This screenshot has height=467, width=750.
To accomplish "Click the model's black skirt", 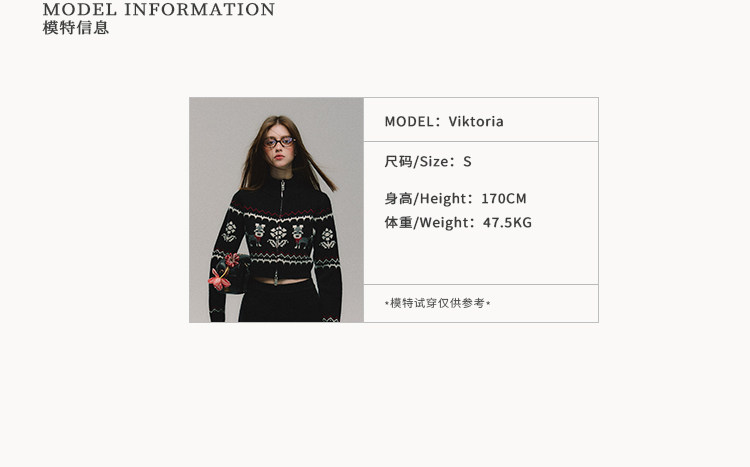I will point(280,302).
